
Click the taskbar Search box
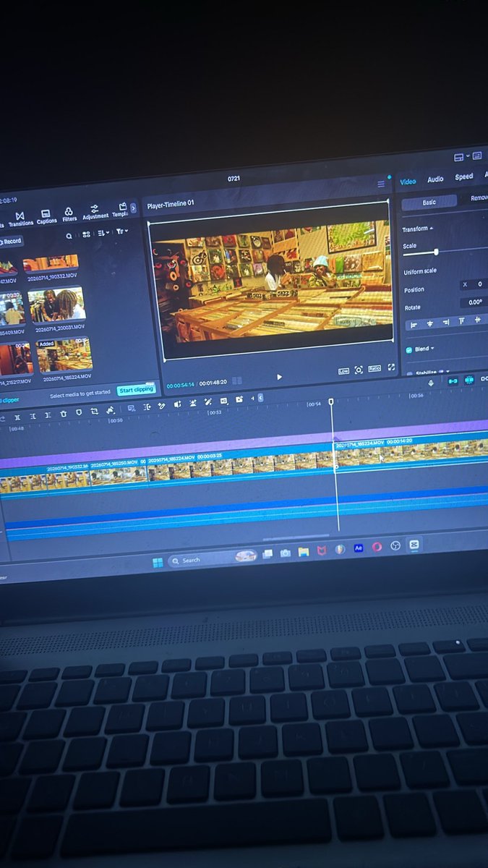213,558
